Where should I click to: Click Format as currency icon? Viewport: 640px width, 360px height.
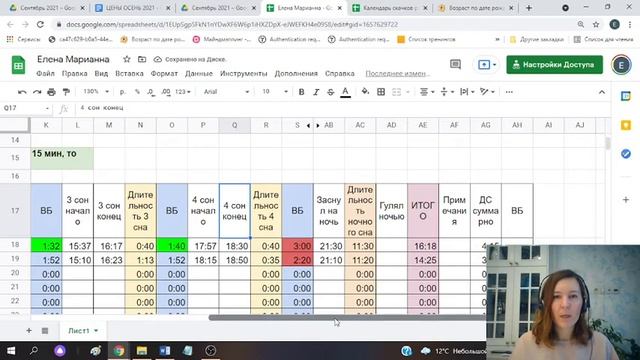tap(122, 92)
